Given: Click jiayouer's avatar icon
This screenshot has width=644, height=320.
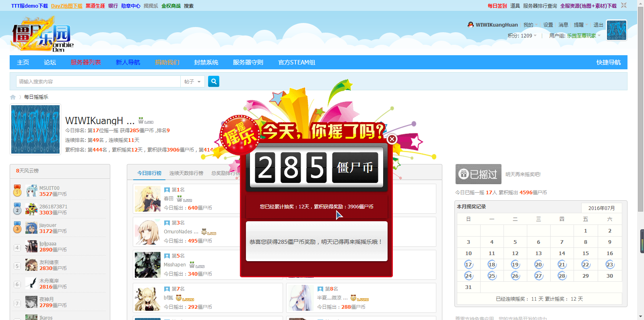Looking at the screenshot, I should click(x=31, y=228).
